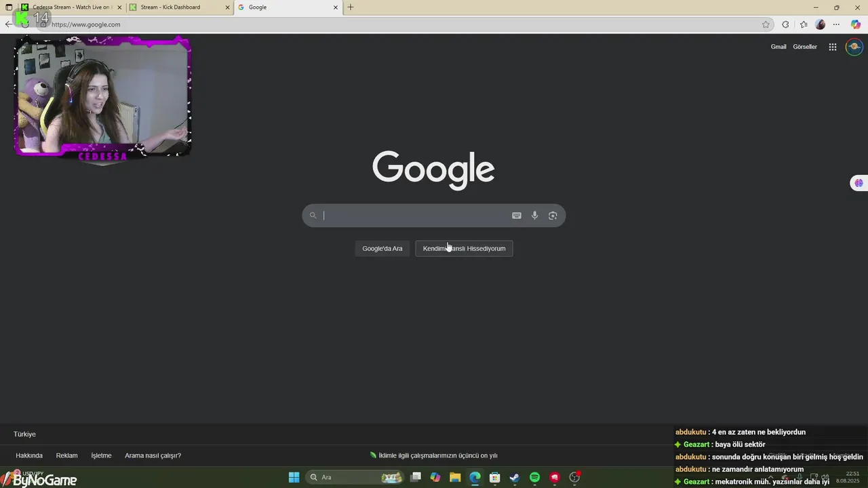Image resolution: width=868 pixels, height=488 pixels.
Task: Close the Kick Dashboard tab
Action: [227, 7]
